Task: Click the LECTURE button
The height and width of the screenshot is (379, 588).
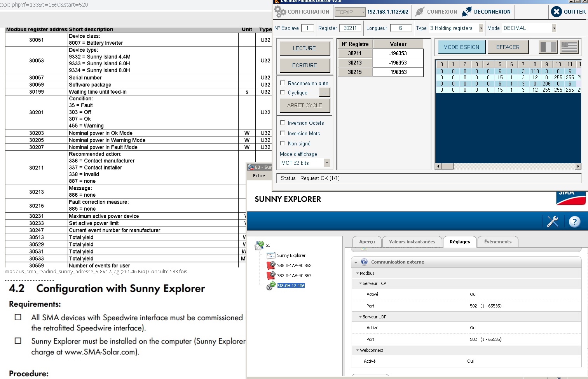Action: pyautogui.click(x=305, y=48)
